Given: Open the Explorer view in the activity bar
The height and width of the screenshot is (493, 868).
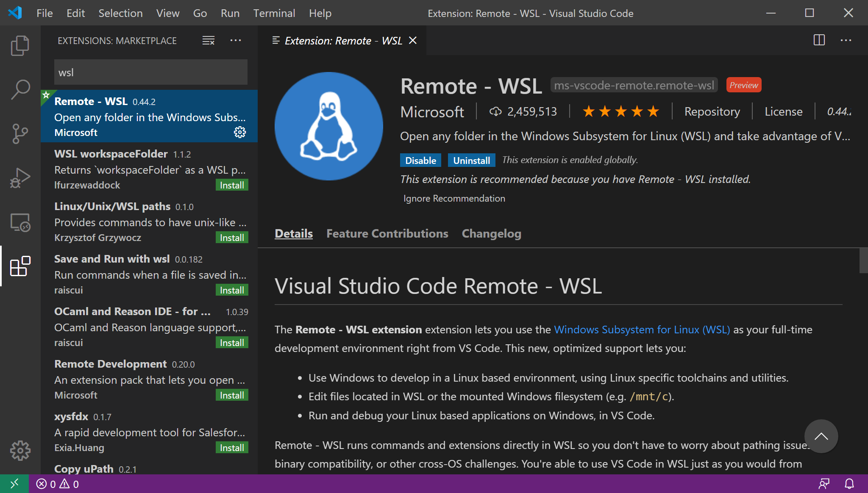Looking at the screenshot, I should 20,46.
